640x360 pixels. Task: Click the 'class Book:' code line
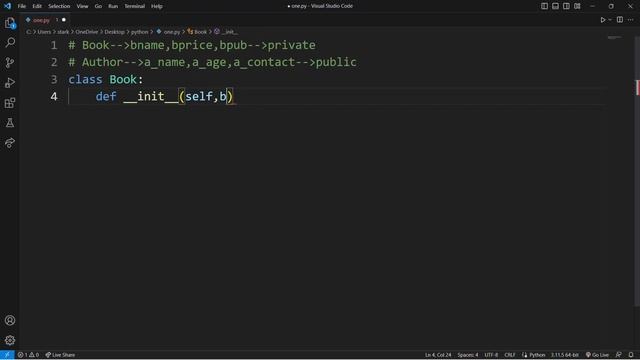pos(106,79)
